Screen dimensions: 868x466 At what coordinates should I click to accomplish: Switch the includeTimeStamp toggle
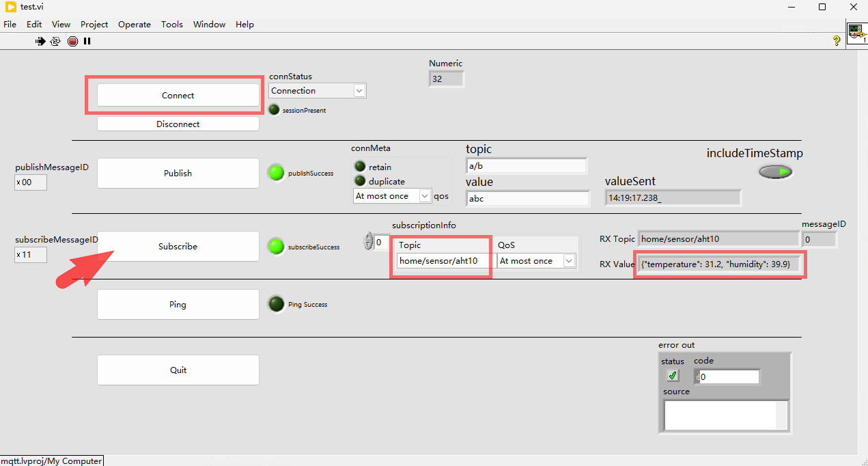coord(776,172)
